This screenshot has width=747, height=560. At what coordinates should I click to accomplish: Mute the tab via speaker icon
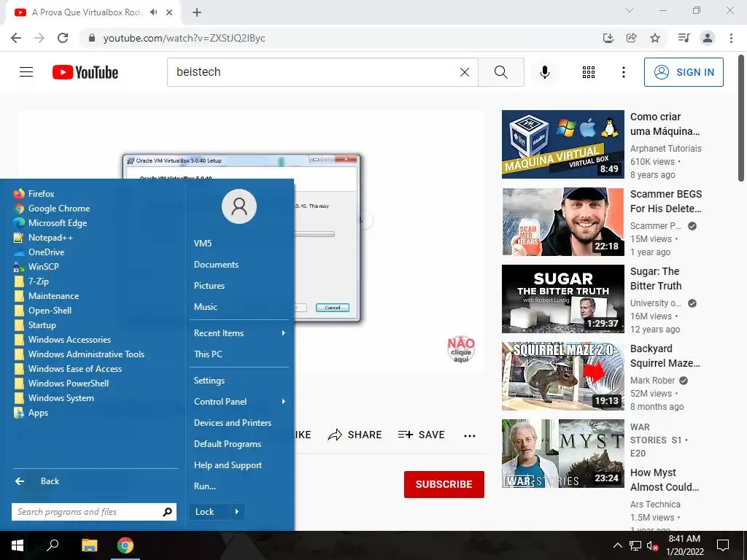point(153,12)
